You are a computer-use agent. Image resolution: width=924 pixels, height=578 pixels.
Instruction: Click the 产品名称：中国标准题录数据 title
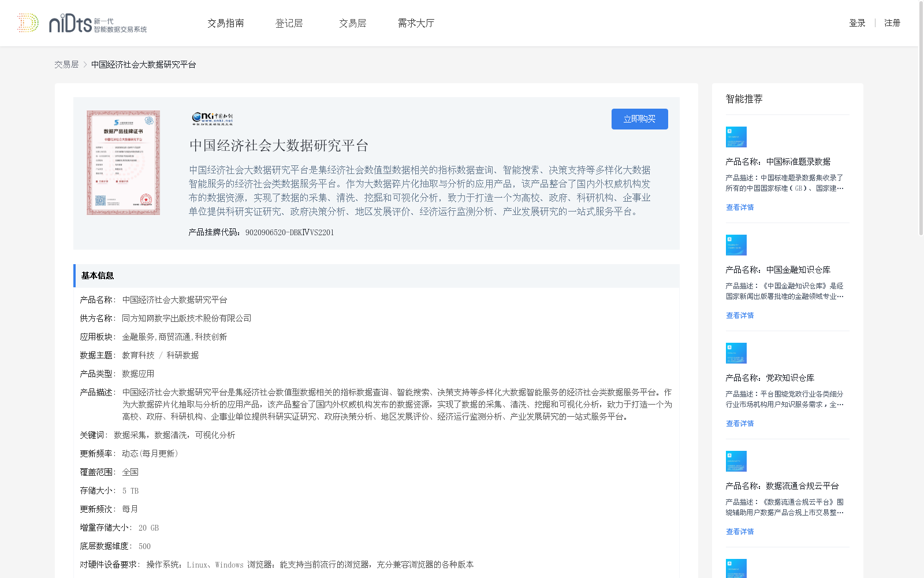pyautogui.click(x=778, y=162)
